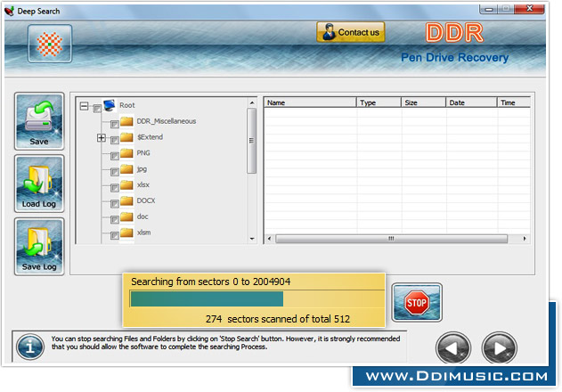Go forward with next arrow button
Image resolution: width=562 pixels, height=392 pixels.
click(x=500, y=347)
